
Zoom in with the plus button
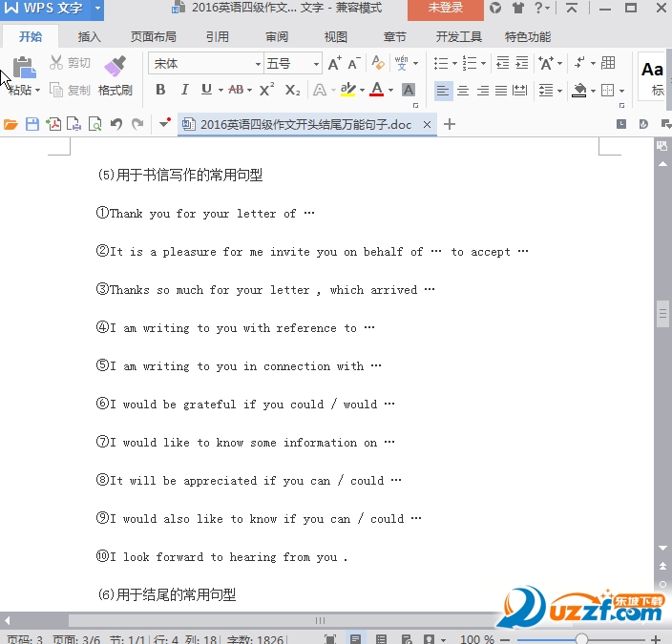point(656,640)
